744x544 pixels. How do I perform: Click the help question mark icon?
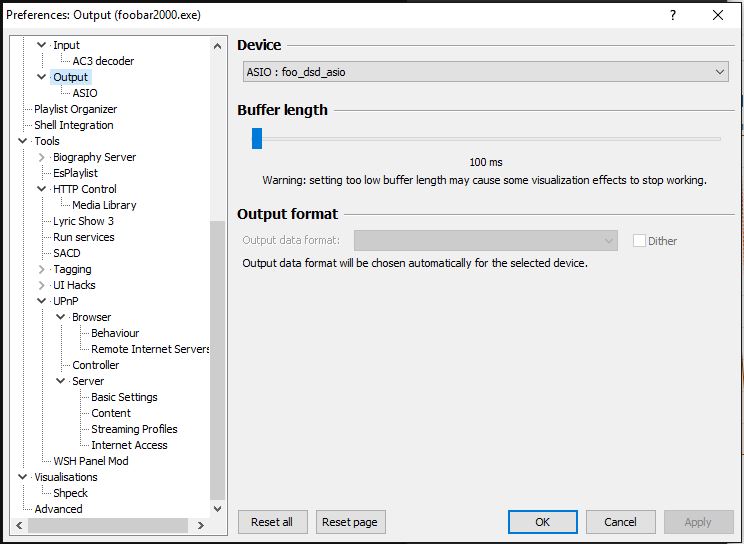(673, 15)
